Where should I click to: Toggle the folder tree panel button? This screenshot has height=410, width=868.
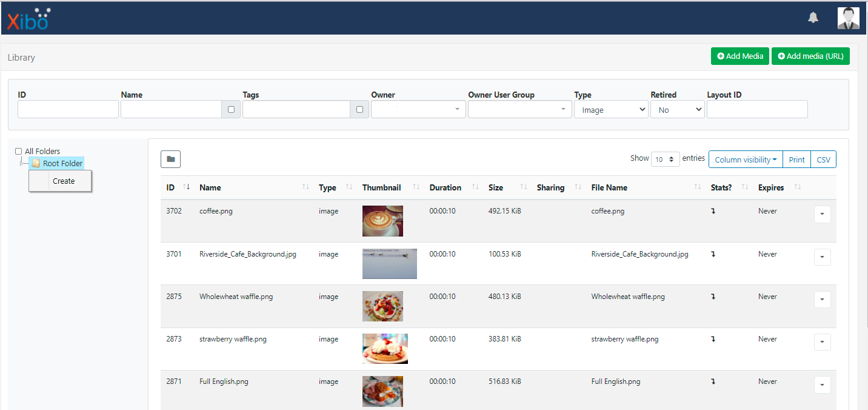click(170, 159)
